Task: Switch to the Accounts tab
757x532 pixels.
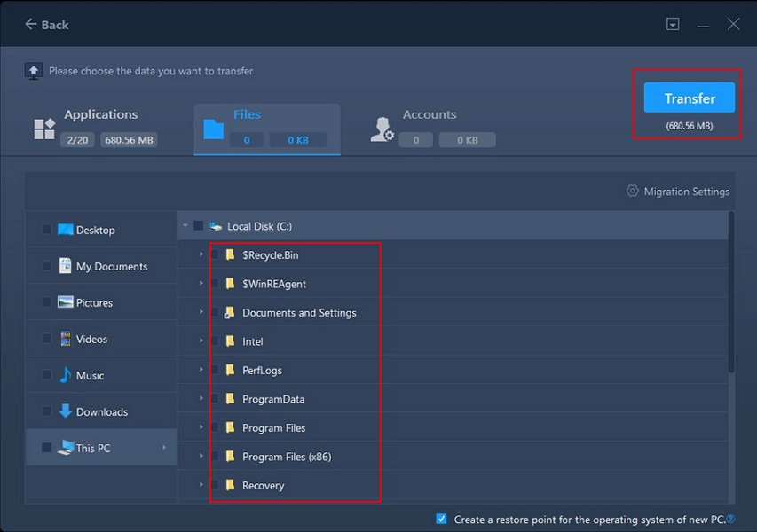Action: click(x=430, y=114)
